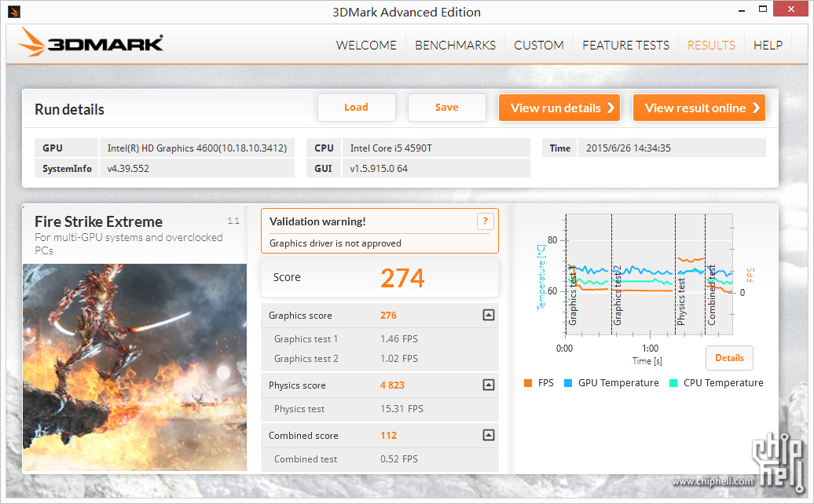Collapse the Physics score section

click(x=489, y=385)
